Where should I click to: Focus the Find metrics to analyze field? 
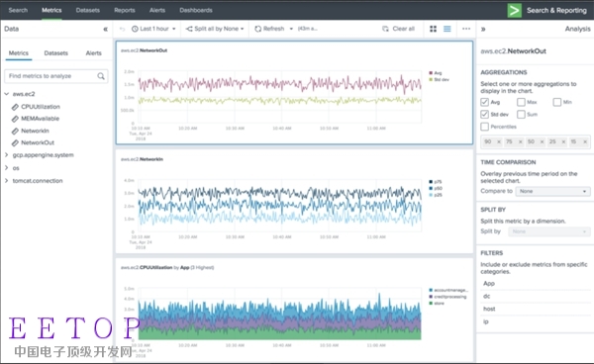tap(56, 76)
